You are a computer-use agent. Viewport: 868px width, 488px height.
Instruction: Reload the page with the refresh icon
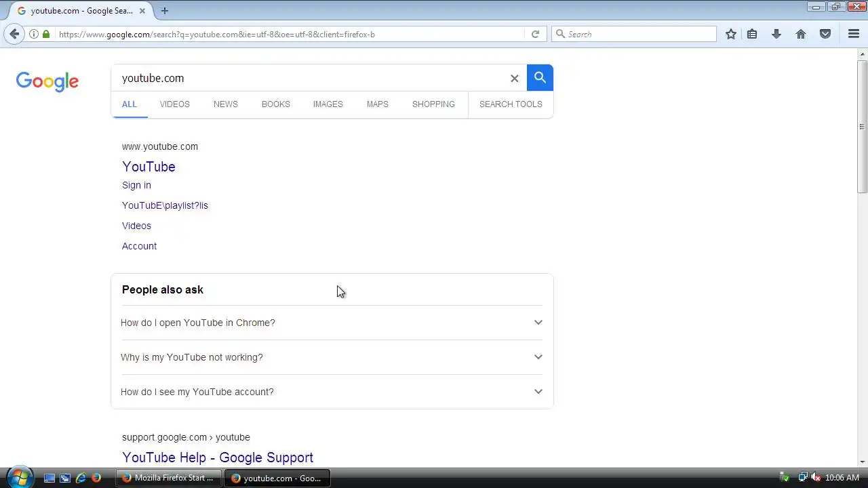click(x=535, y=34)
